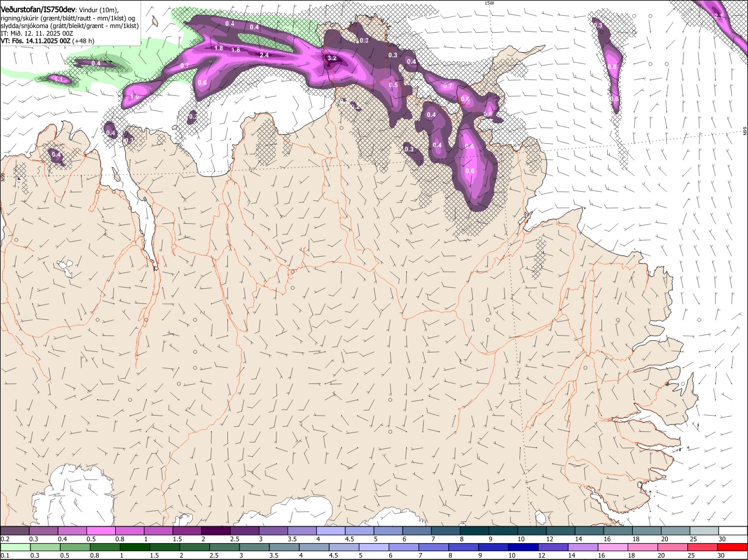Screen dimensions: 748x560
Task: Click the 5–6 swatch in upper snow legend
Action: click(x=388, y=530)
